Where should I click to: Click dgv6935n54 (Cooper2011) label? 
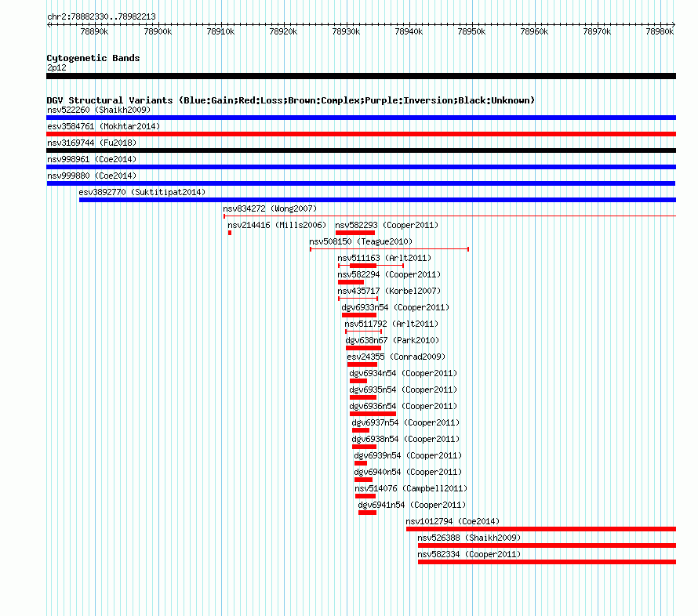point(403,390)
